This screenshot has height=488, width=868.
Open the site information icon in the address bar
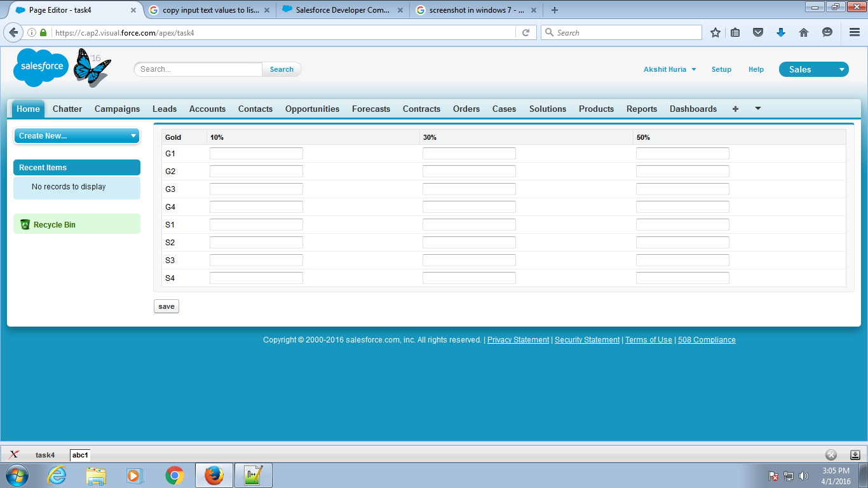(x=32, y=32)
